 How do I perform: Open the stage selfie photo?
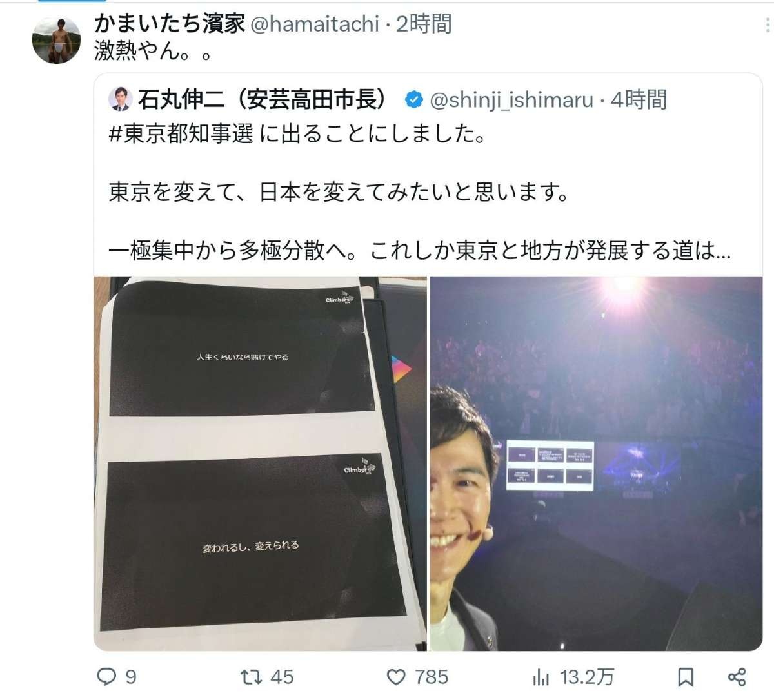click(x=596, y=463)
